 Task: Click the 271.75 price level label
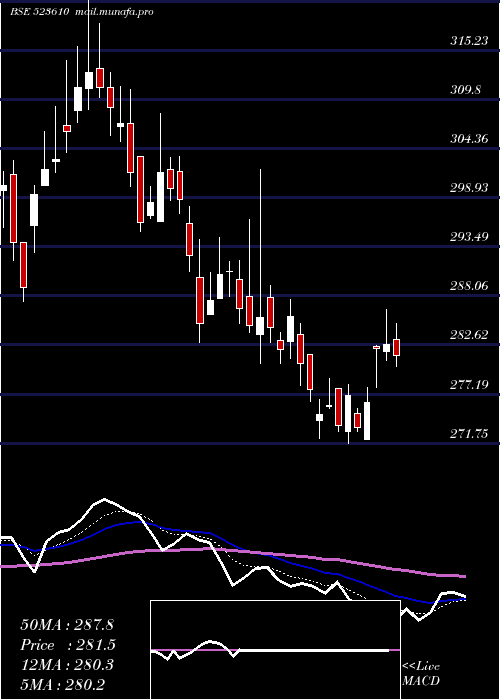click(x=469, y=433)
